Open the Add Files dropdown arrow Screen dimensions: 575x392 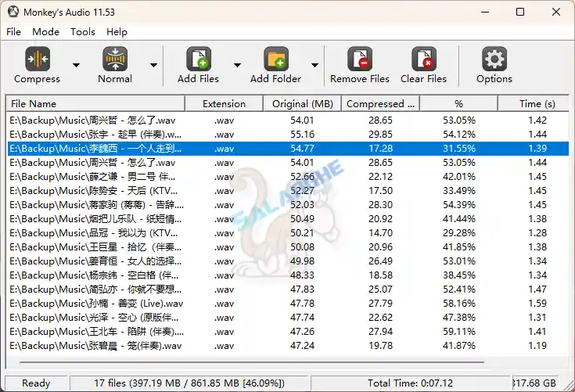click(237, 65)
